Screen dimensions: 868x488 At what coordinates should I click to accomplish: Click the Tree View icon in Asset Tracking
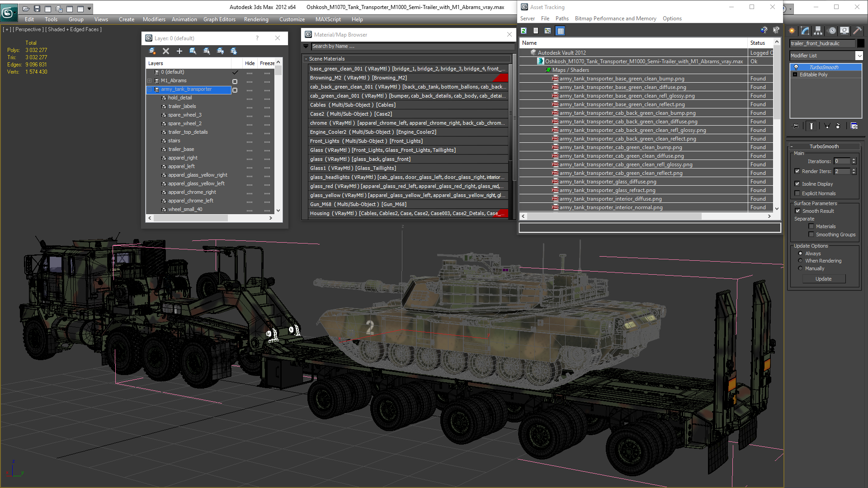(x=548, y=31)
